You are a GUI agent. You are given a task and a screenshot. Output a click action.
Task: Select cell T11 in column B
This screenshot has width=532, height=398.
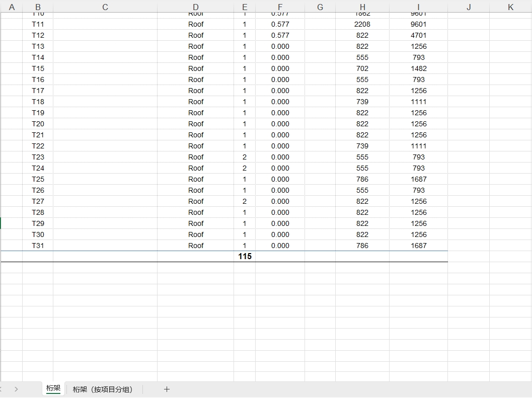(38, 24)
